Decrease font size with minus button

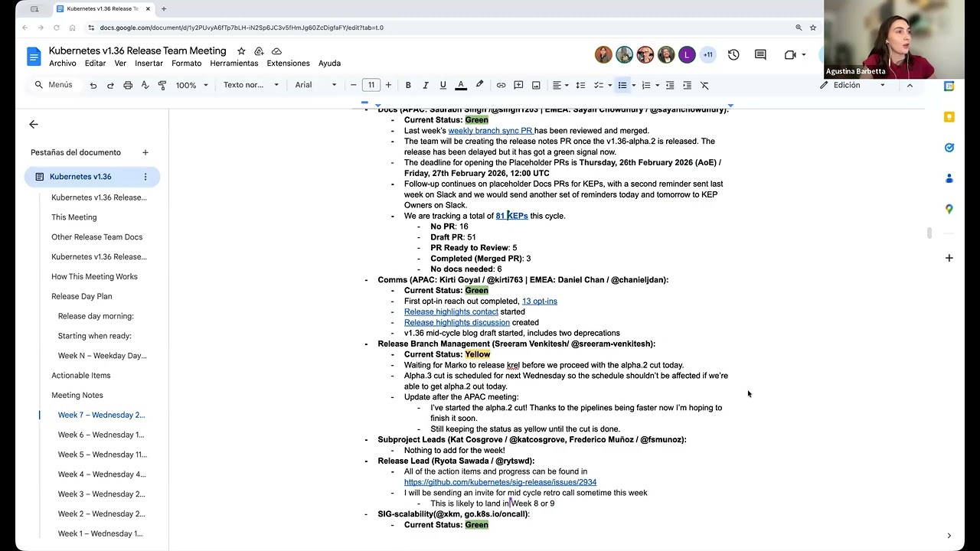[x=354, y=85]
